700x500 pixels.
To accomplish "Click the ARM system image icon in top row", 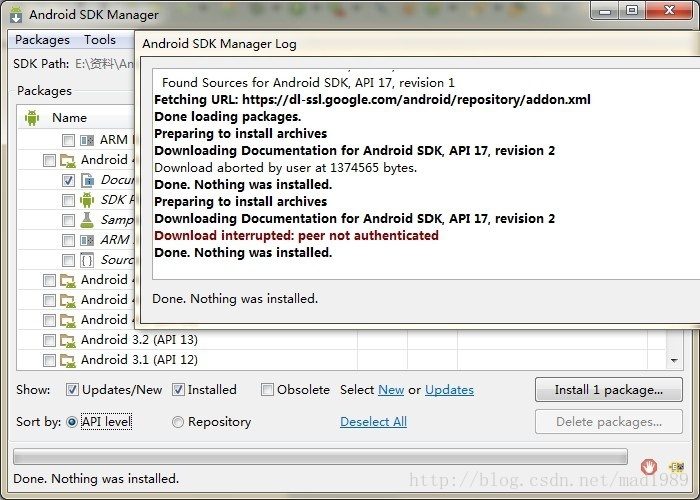I will [x=87, y=140].
